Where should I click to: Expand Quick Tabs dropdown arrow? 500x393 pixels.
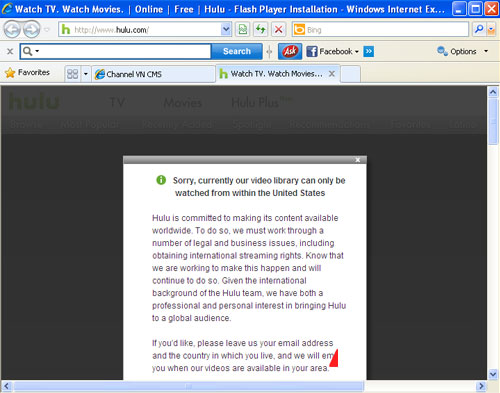tap(86, 74)
